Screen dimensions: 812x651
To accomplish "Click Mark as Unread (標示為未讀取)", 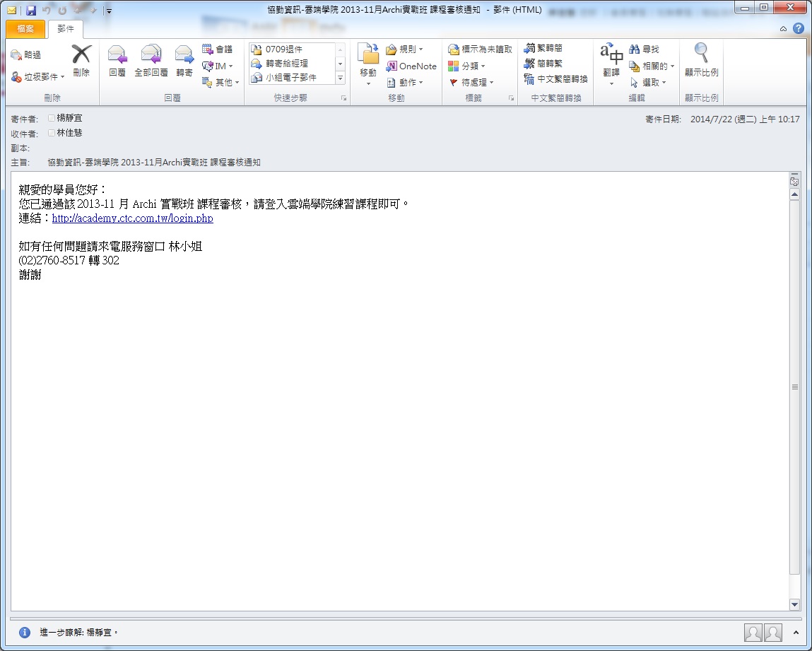I will (480, 49).
